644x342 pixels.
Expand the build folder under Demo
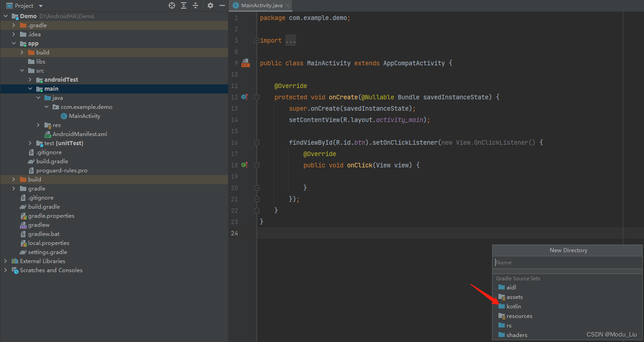coord(13,179)
